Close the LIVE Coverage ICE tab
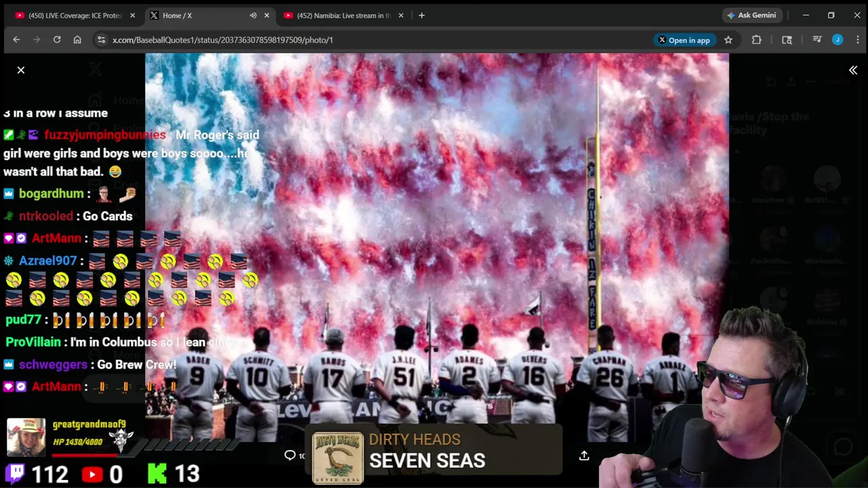Image resolution: width=868 pixels, height=488 pixels. 132,16
